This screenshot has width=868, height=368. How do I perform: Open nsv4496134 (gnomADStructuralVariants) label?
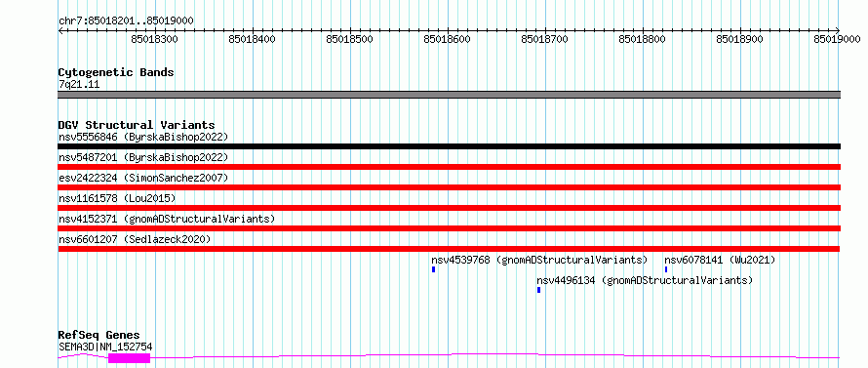coord(645,280)
